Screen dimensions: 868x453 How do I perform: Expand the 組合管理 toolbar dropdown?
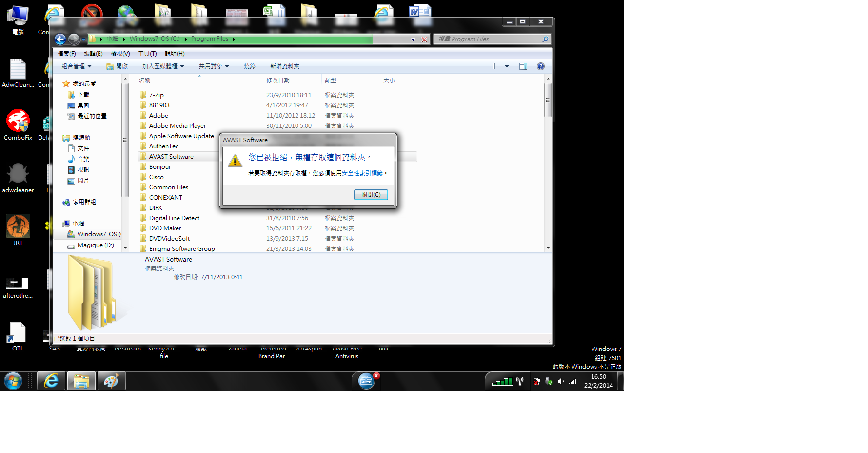pyautogui.click(x=77, y=66)
